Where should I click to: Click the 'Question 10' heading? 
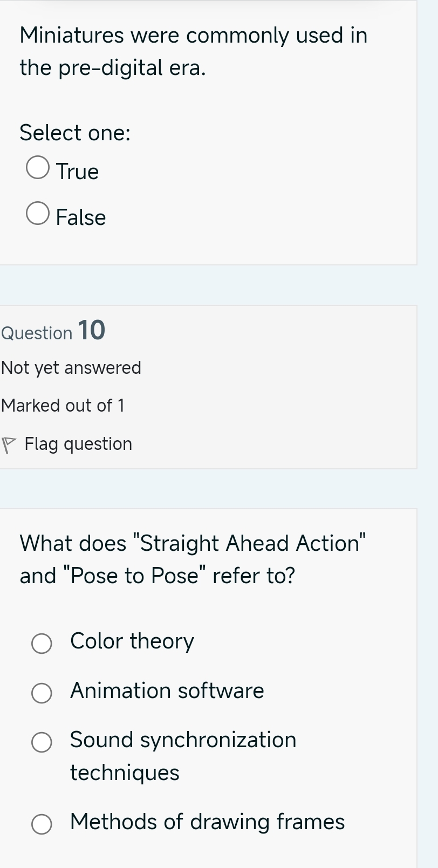pos(53,331)
